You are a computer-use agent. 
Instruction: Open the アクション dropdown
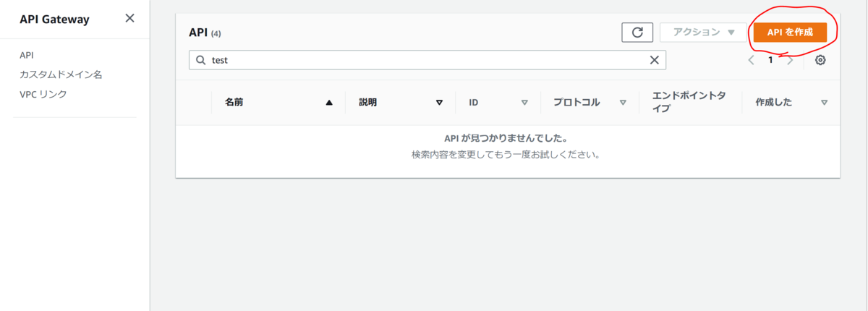704,32
